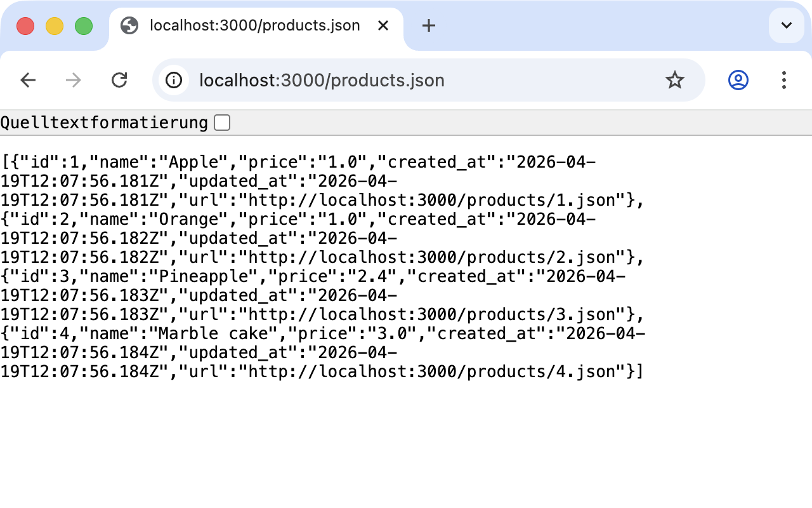Enable the Quelltextformatierung checkbox
812x508 pixels.
[x=221, y=122]
